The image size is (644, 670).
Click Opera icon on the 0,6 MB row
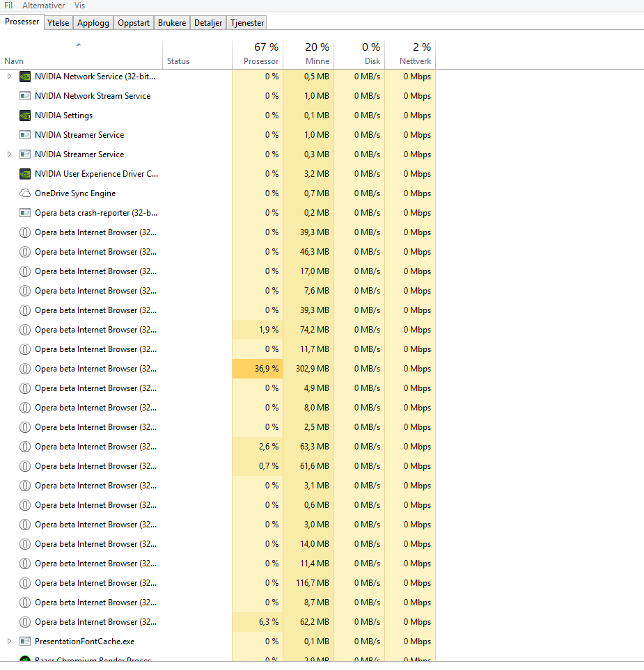point(25,505)
